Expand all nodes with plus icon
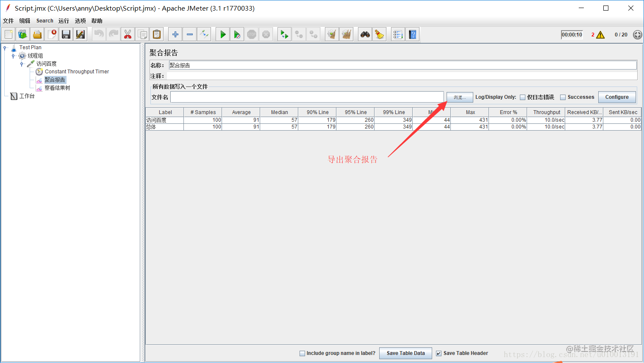This screenshot has height=363, width=644. click(x=175, y=34)
